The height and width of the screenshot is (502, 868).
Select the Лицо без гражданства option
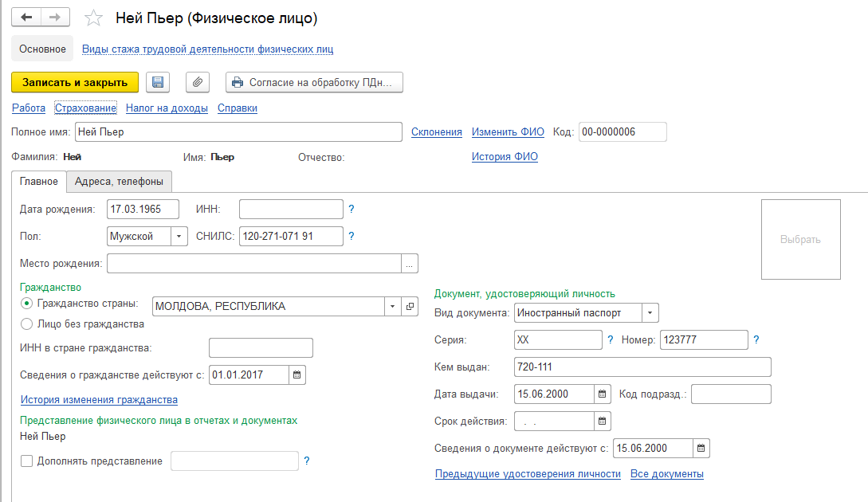point(27,324)
